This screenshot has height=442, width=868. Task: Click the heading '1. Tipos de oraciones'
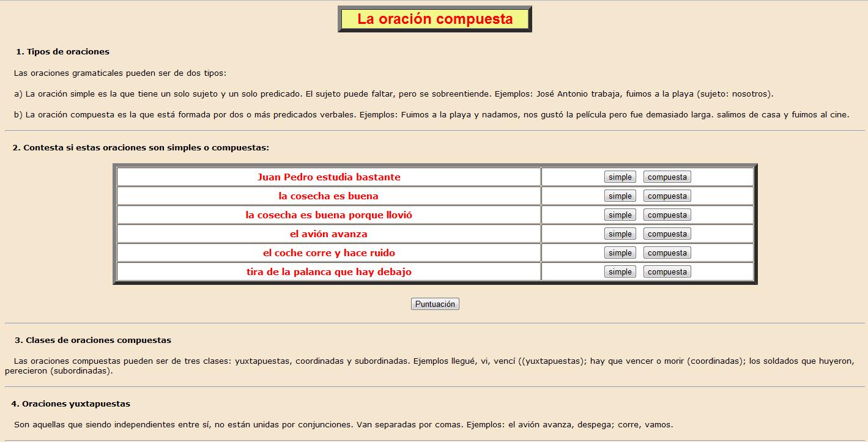click(x=63, y=51)
